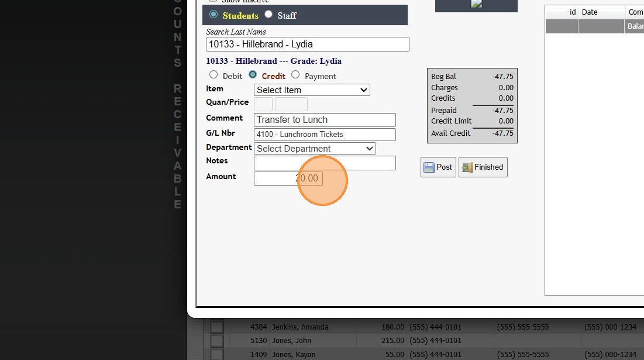Click the Amount input field
644x360 pixels.
click(x=288, y=179)
